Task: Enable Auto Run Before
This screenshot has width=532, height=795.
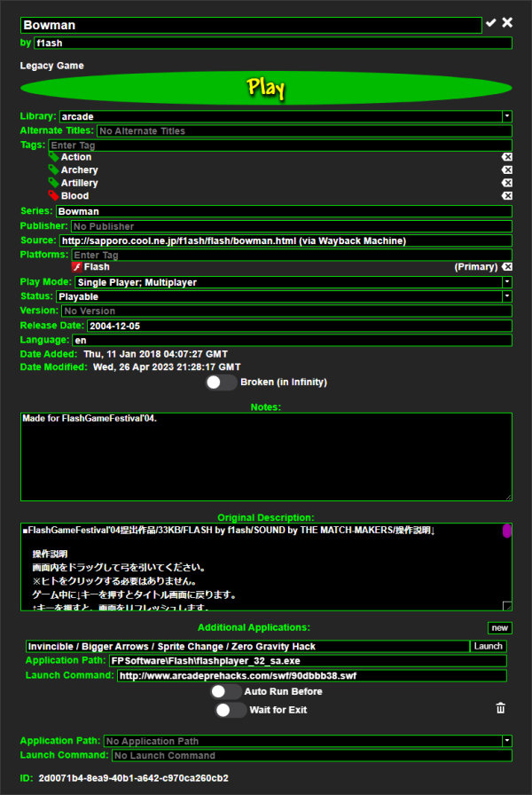Action: pyautogui.click(x=225, y=691)
